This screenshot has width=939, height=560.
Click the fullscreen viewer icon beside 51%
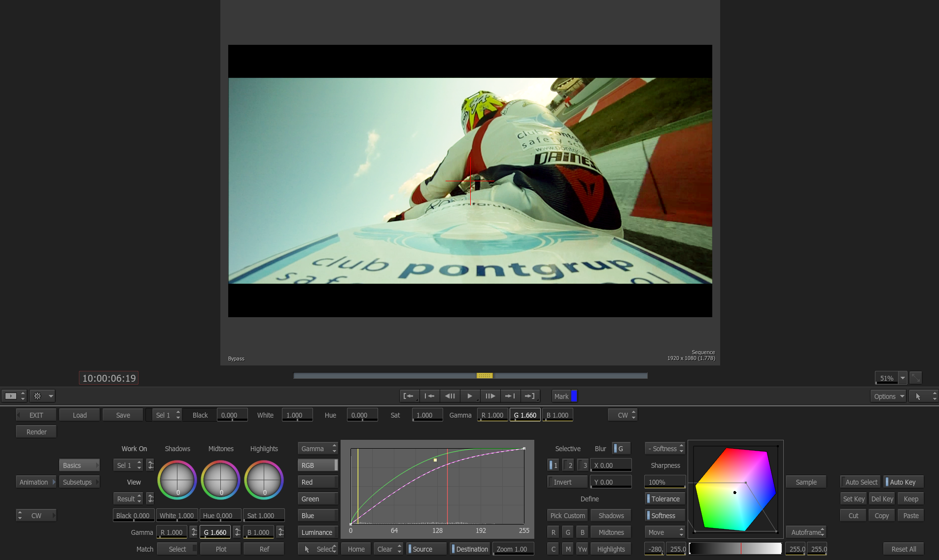coord(916,378)
